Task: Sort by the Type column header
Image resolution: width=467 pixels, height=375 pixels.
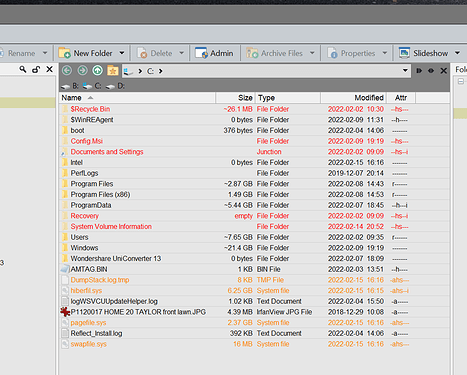Action: pyautogui.click(x=288, y=98)
